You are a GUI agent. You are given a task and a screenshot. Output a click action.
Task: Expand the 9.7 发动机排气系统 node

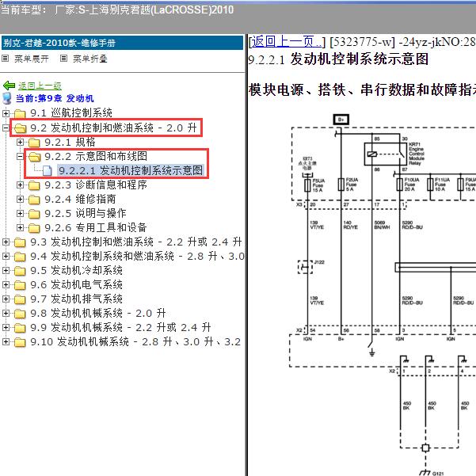(x=6, y=299)
